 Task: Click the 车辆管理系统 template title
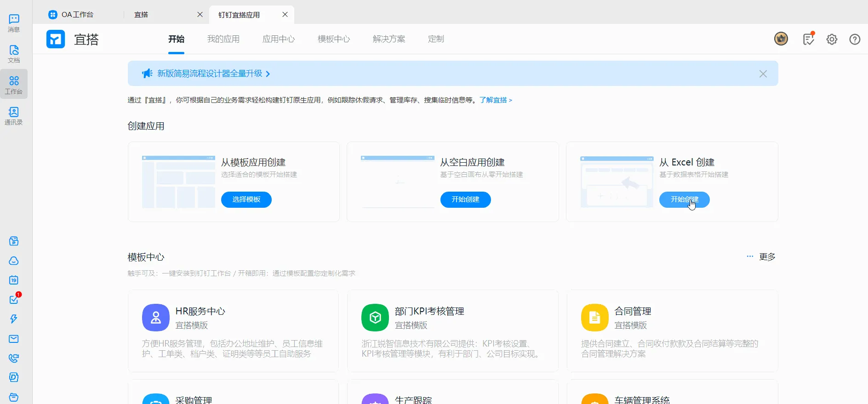642,400
